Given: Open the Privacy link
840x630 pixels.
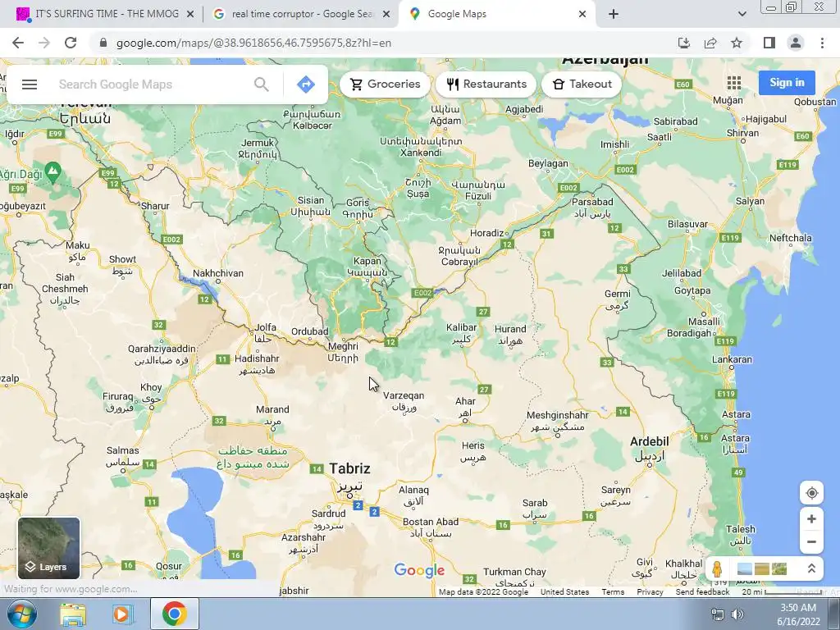Looking at the screenshot, I should point(650,592).
